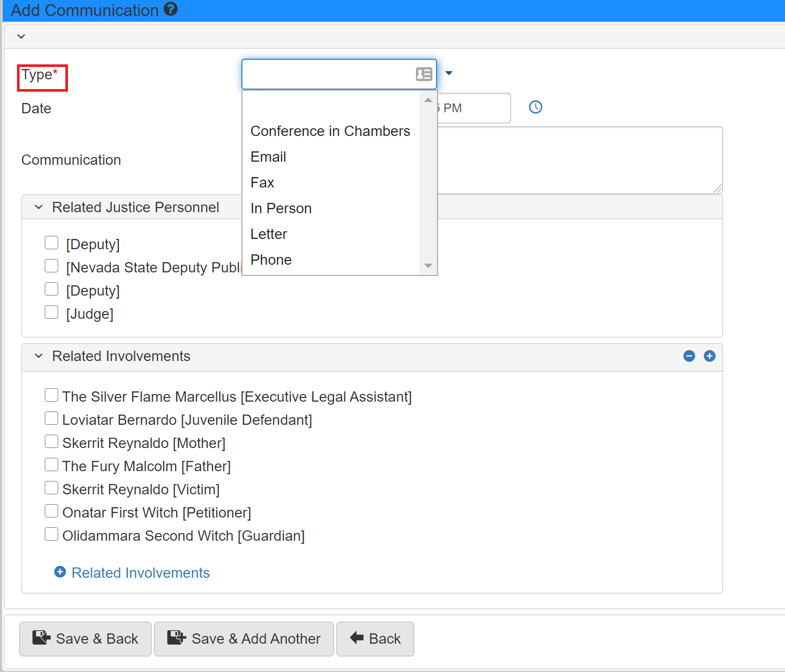This screenshot has height=672, width=785.
Task: Check the Judge checkbox
Action: [x=51, y=312]
